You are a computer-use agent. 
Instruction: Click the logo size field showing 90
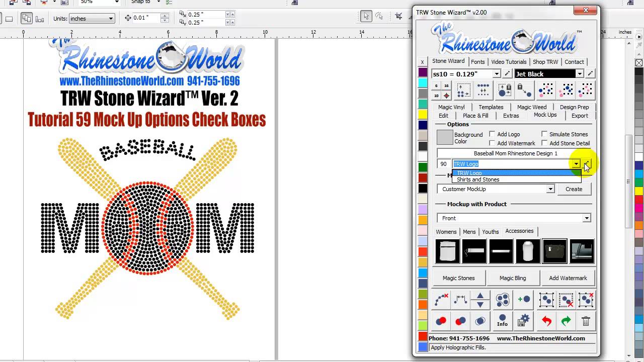point(444,164)
